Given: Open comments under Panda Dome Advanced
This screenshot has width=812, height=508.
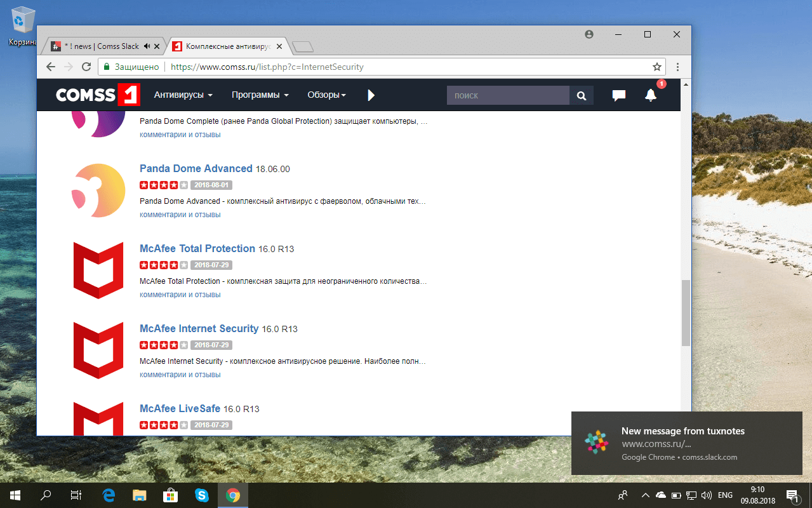Looking at the screenshot, I should [x=180, y=215].
